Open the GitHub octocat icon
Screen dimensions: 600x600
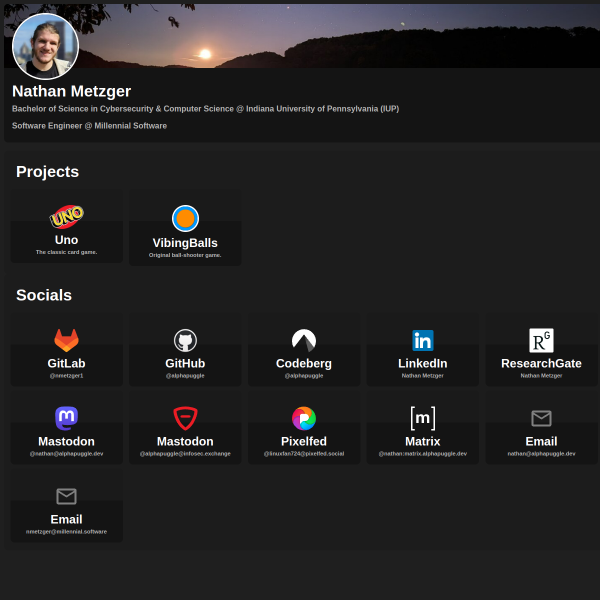(x=185, y=340)
